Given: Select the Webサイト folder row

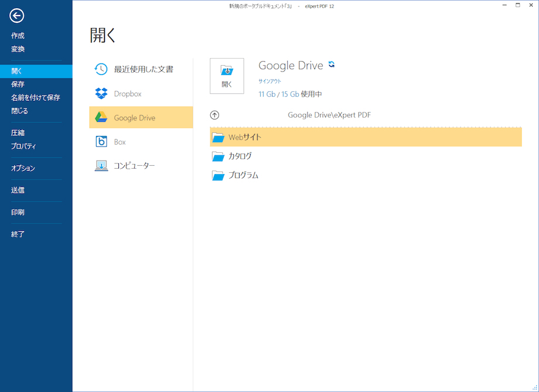Looking at the screenshot, I should tap(366, 137).
